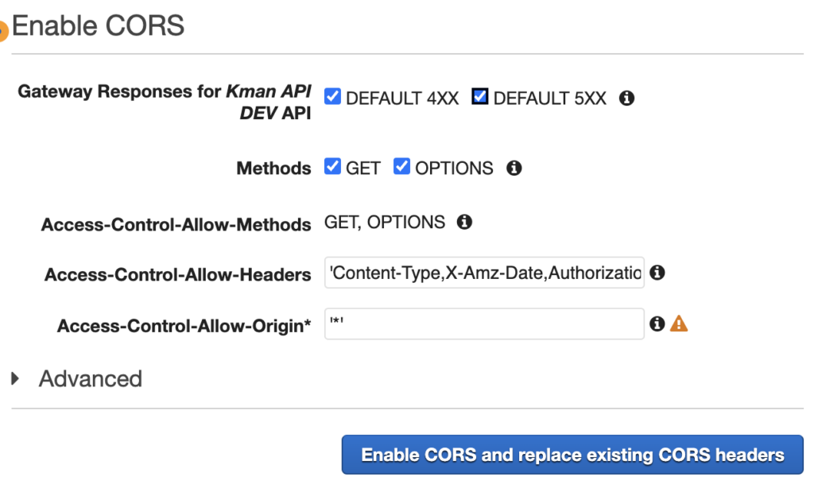Viewport: 814px width, 504px height.
Task: Click the GET label under Methods
Action: (x=363, y=169)
